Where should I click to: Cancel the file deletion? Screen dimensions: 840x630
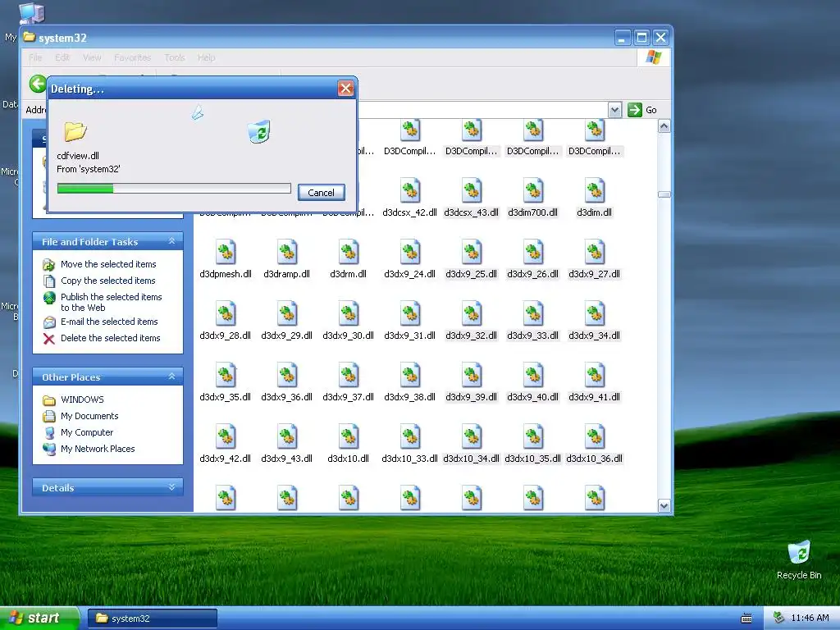coord(321,192)
